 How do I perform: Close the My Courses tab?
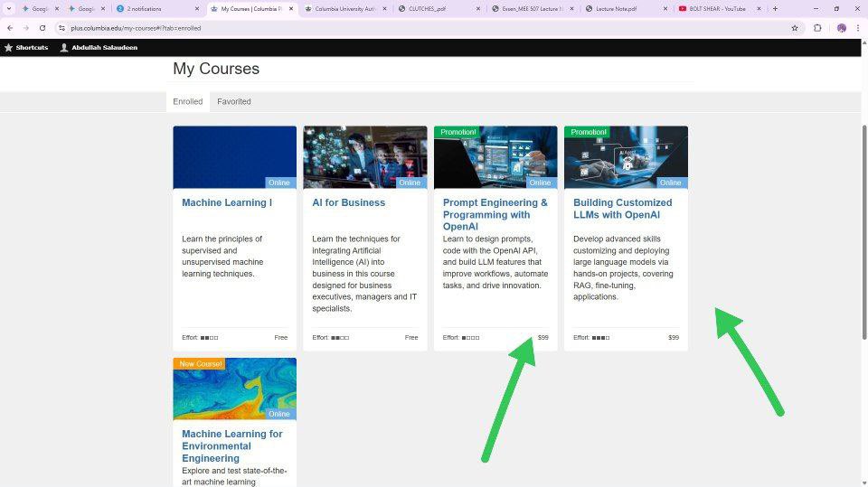(x=291, y=9)
